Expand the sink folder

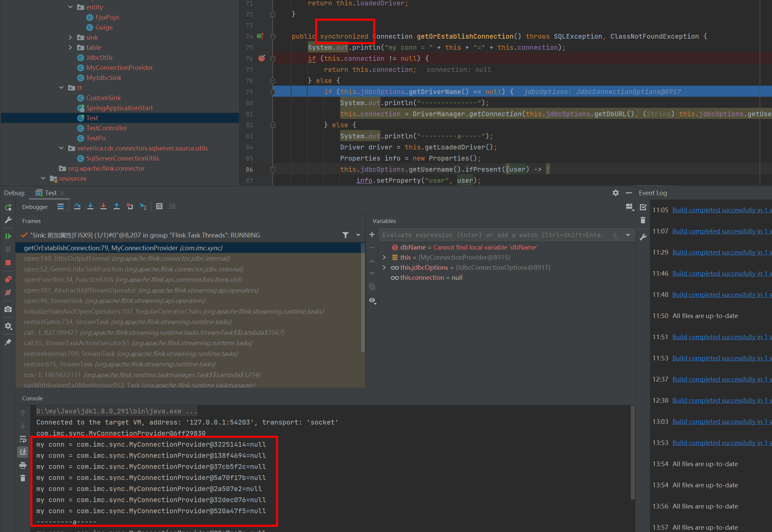[70, 37]
